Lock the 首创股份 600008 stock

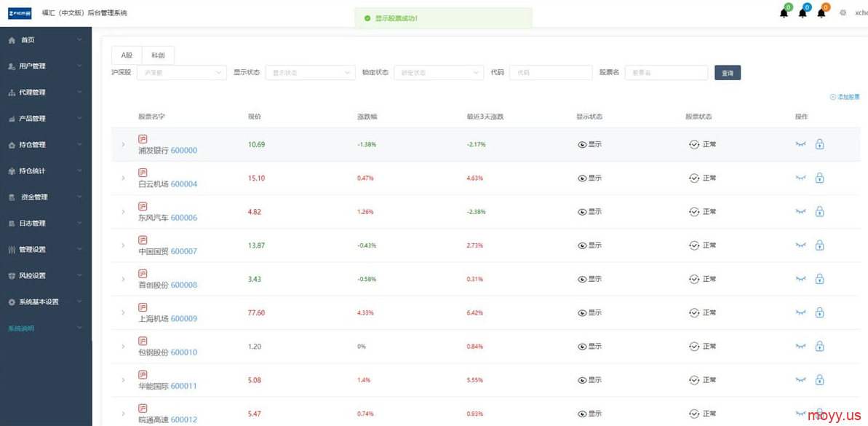point(820,279)
